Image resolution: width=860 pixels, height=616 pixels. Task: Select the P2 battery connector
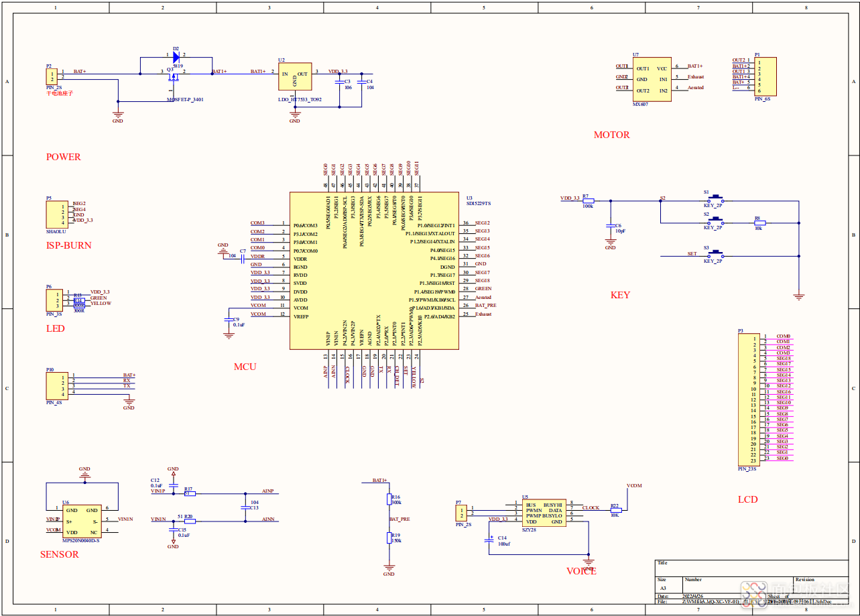pyautogui.click(x=52, y=77)
